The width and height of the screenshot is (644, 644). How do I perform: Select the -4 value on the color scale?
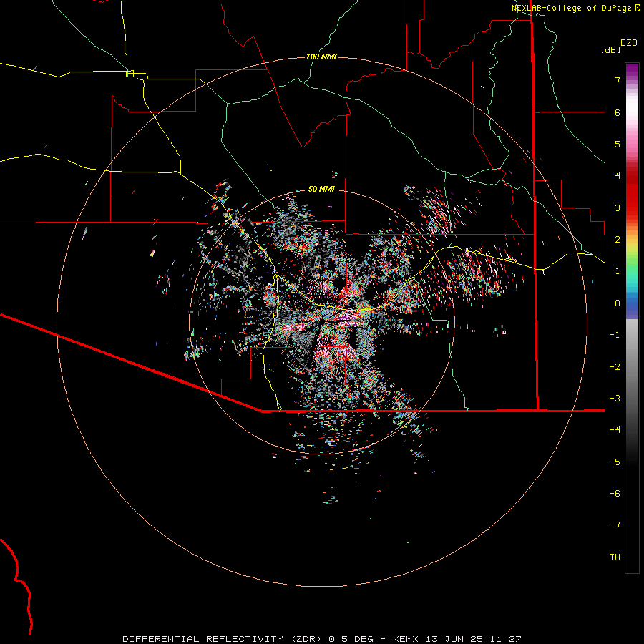(x=615, y=430)
